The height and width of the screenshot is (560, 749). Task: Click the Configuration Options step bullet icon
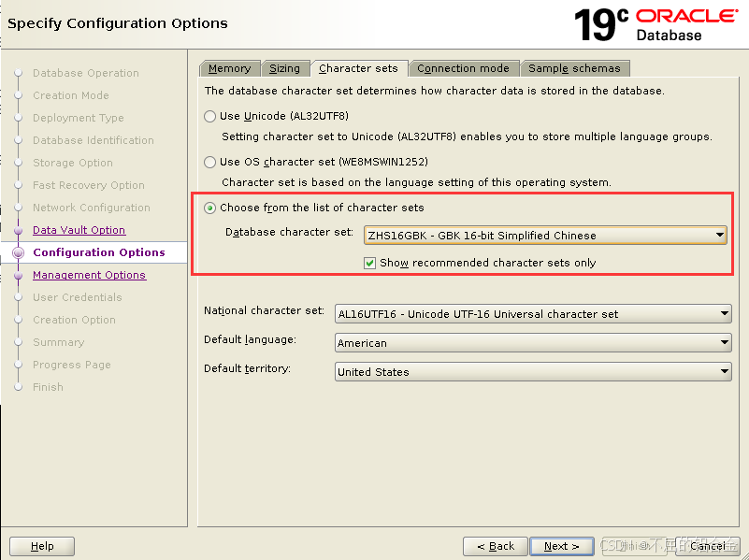[18, 252]
